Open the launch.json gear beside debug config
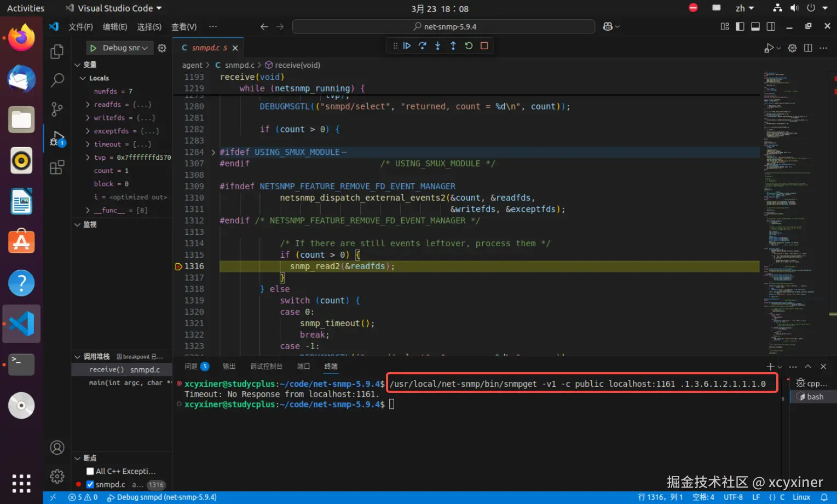Image resolution: width=837 pixels, height=504 pixels. tap(162, 48)
